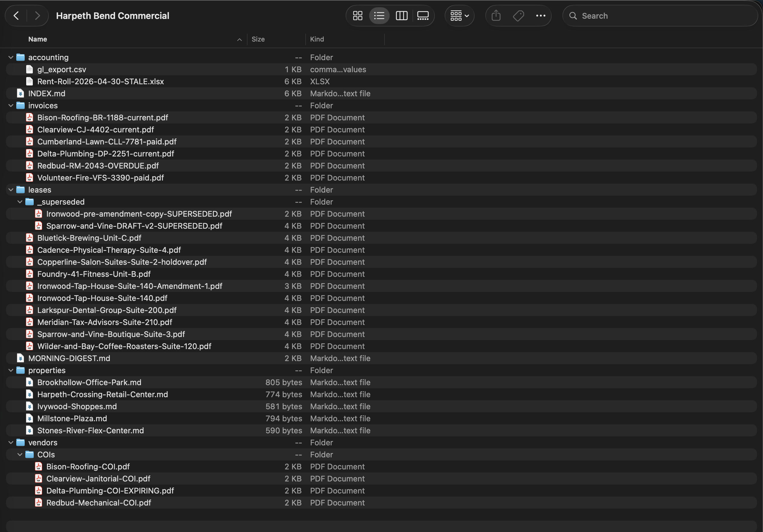The image size is (763, 532).
Task: Select the vendors folder icon
Action: (x=20, y=443)
